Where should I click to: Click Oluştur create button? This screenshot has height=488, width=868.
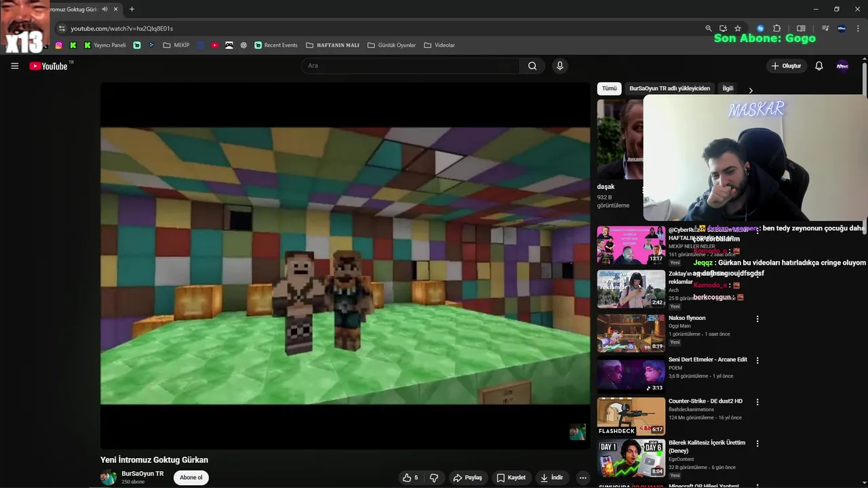pyautogui.click(x=786, y=66)
